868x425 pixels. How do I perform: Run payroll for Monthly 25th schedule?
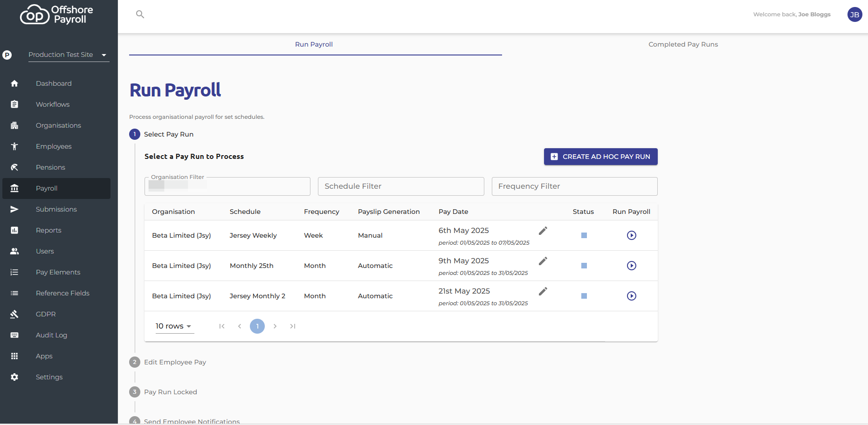click(632, 266)
